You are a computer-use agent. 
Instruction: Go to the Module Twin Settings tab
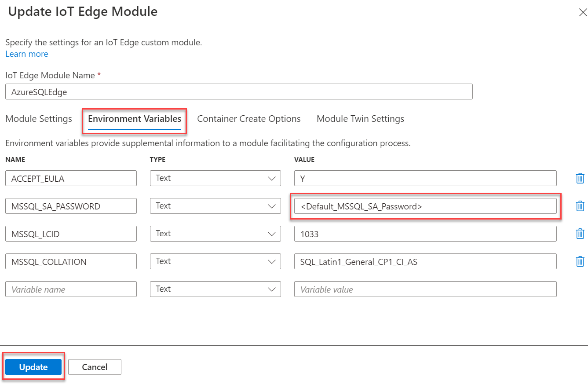click(x=360, y=119)
